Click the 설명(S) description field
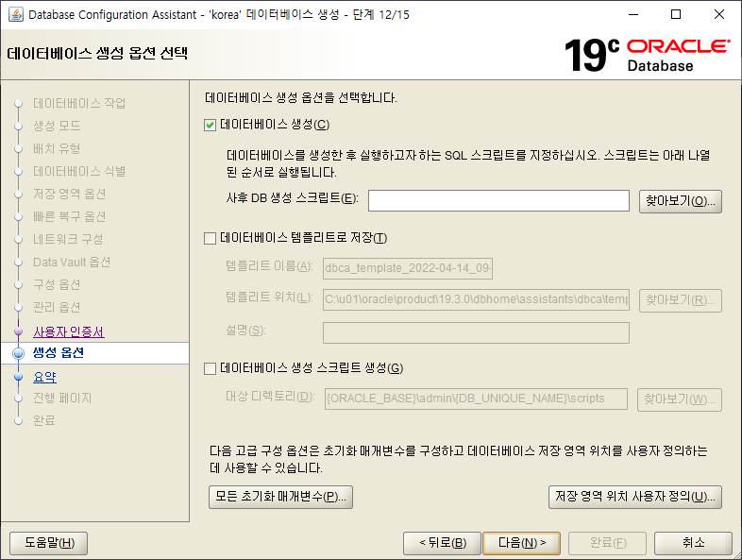 tap(476, 332)
